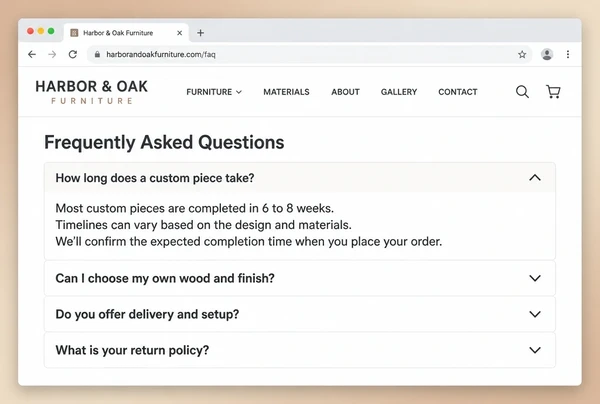This screenshot has height=404, width=600.
Task: Close the Harbor & Oak Furniture tab
Action: (x=179, y=33)
